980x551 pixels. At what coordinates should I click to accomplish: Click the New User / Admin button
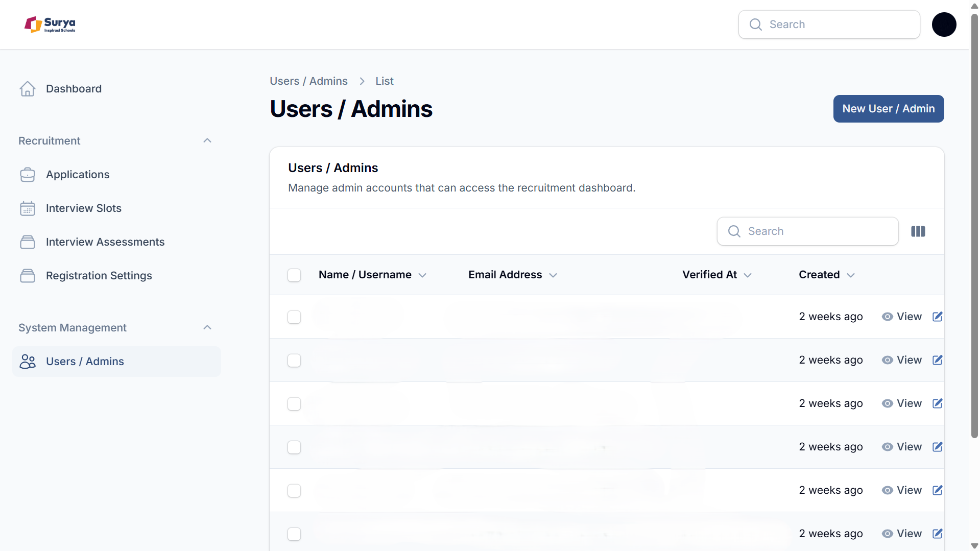[889, 109]
